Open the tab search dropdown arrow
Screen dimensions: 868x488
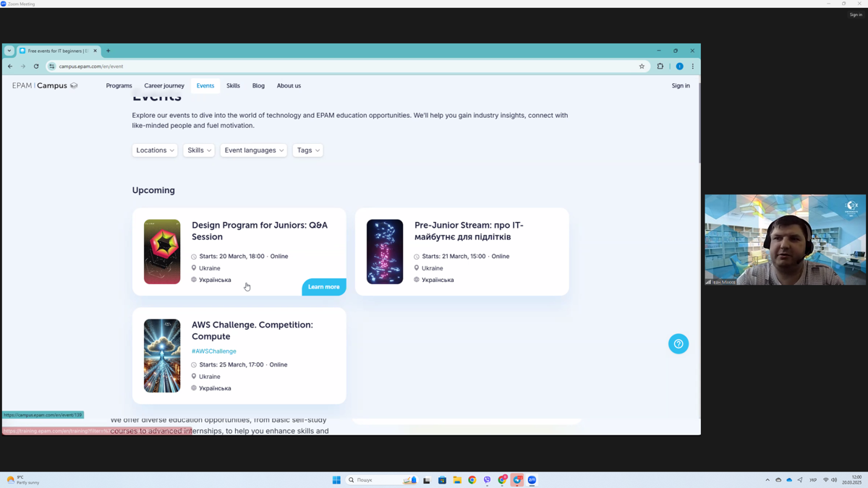click(x=9, y=51)
